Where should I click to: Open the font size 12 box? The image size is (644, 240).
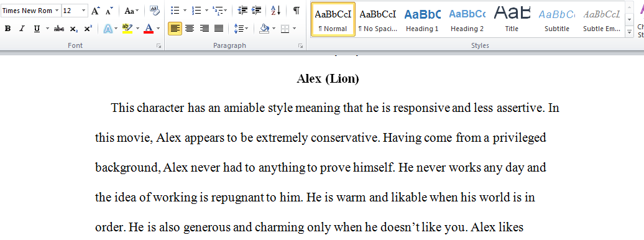[x=75, y=11]
